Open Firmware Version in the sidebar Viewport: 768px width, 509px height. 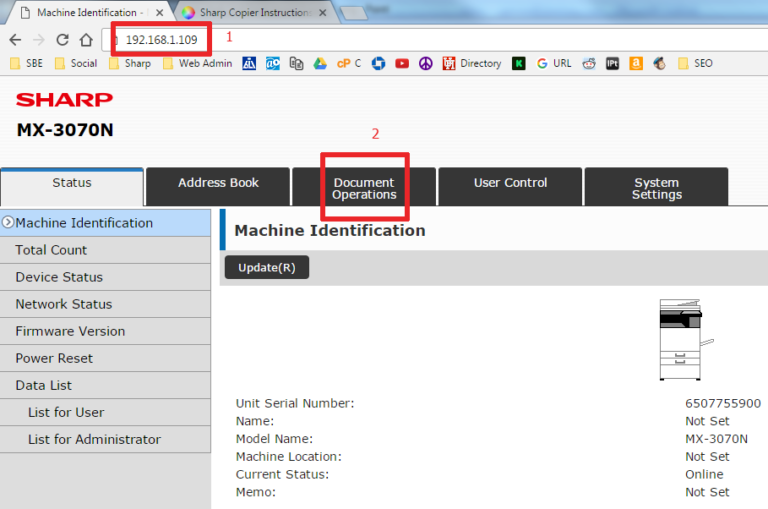click(x=105, y=331)
